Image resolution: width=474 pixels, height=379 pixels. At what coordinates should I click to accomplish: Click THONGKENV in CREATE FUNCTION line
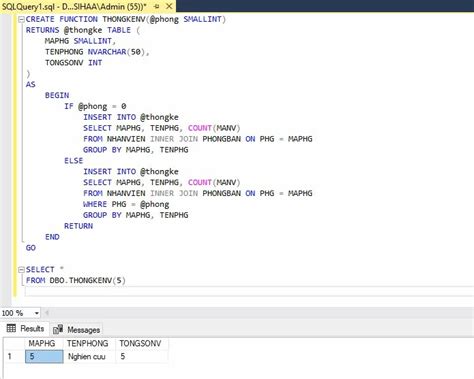coord(124,19)
